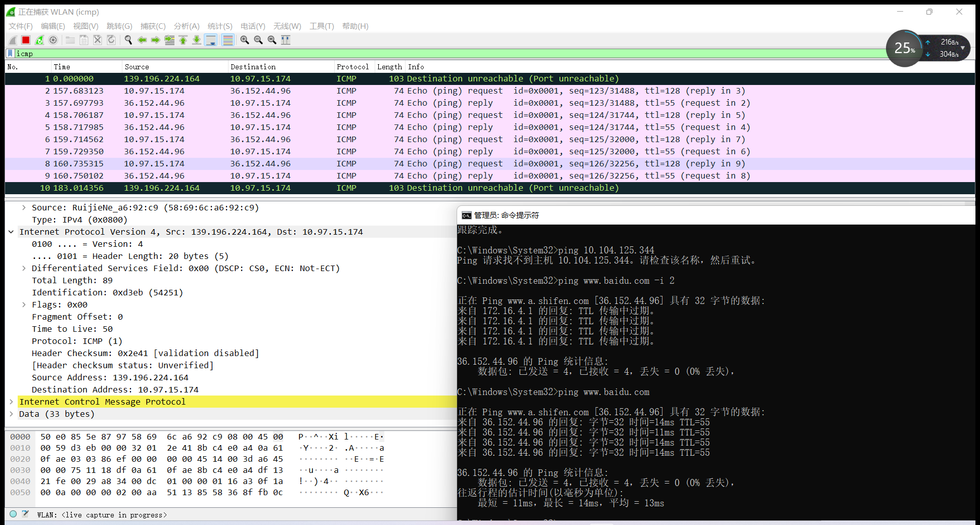Click go to specified packet icon

(x=169, y=40)
